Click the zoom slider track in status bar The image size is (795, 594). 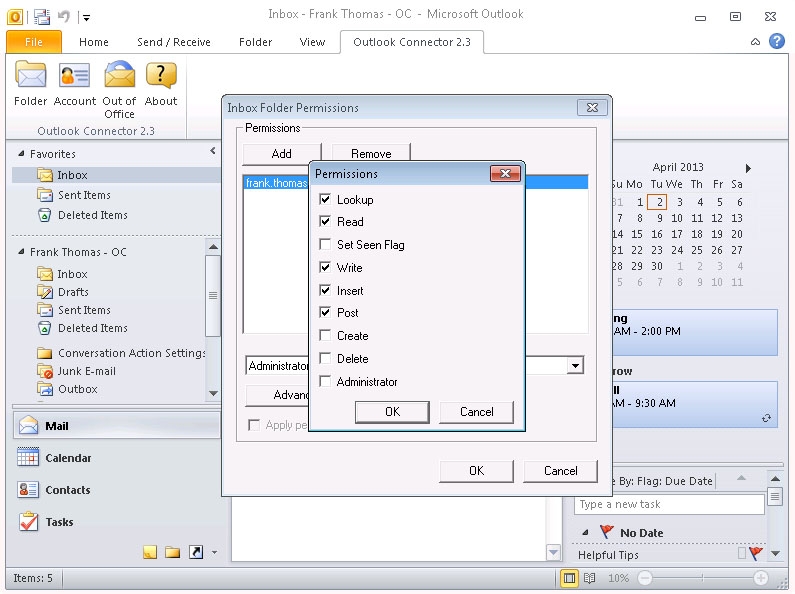(702, 578)
